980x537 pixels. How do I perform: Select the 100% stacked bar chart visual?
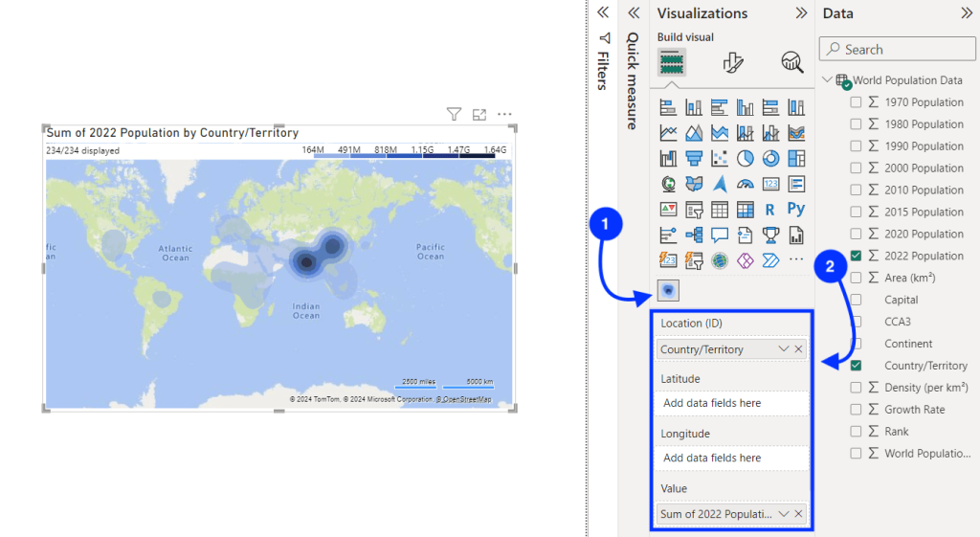pyautogui.click(x=770, y=107)
